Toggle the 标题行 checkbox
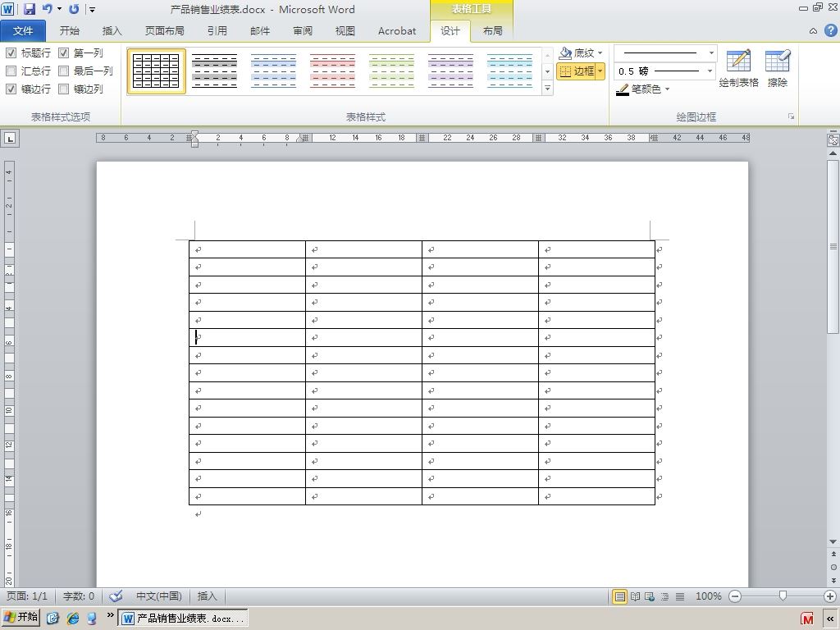840x630 pixels. [11, 53]
